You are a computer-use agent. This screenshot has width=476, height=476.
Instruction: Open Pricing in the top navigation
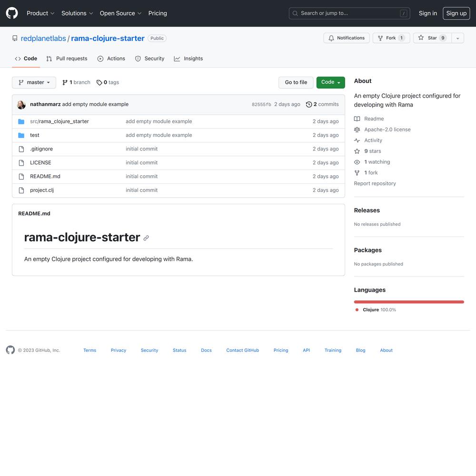[158, 13]
